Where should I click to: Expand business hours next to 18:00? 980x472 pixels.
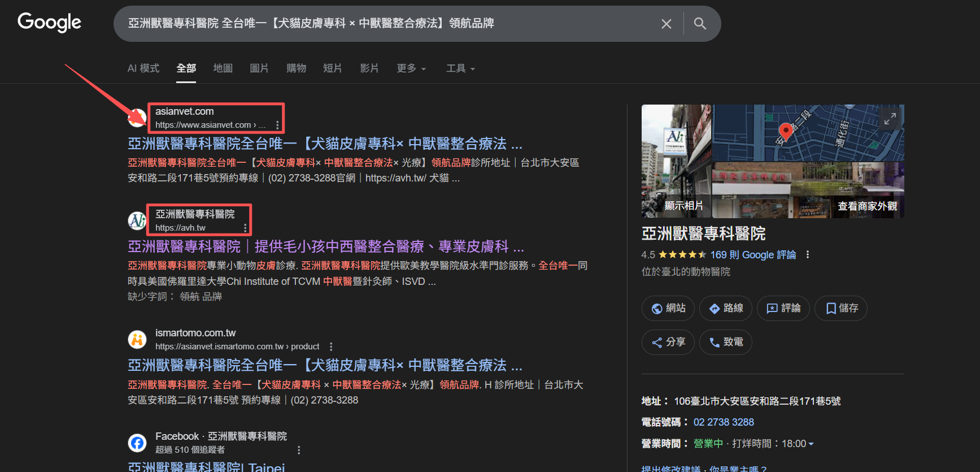811,444
